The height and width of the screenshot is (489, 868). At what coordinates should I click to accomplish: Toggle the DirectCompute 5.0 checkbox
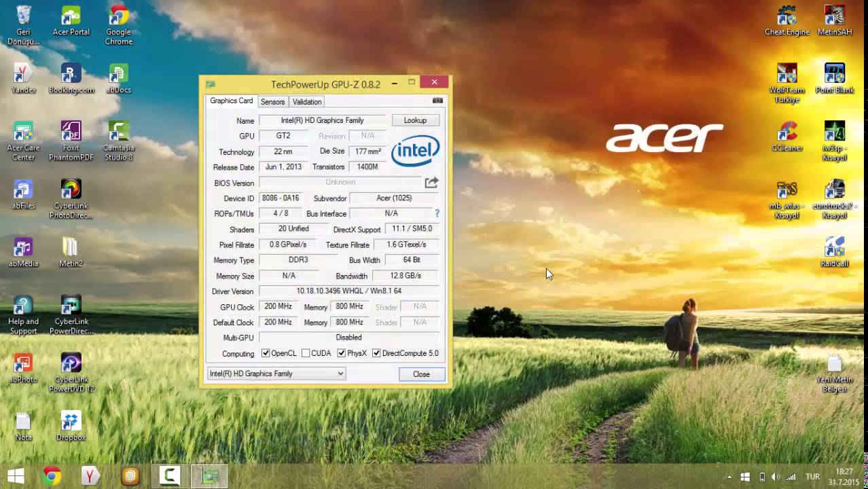coord(376,353)
